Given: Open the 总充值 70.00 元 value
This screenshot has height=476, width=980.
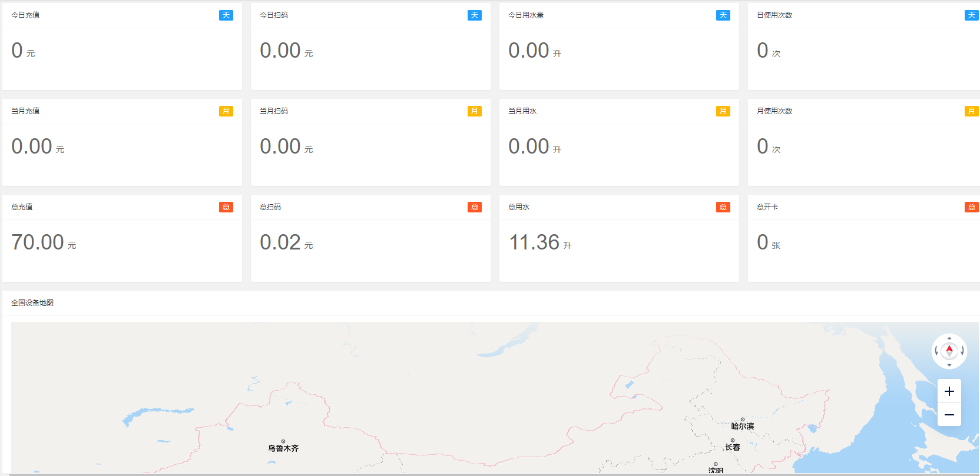Looking at the screenshot, I should pos(44,242).
